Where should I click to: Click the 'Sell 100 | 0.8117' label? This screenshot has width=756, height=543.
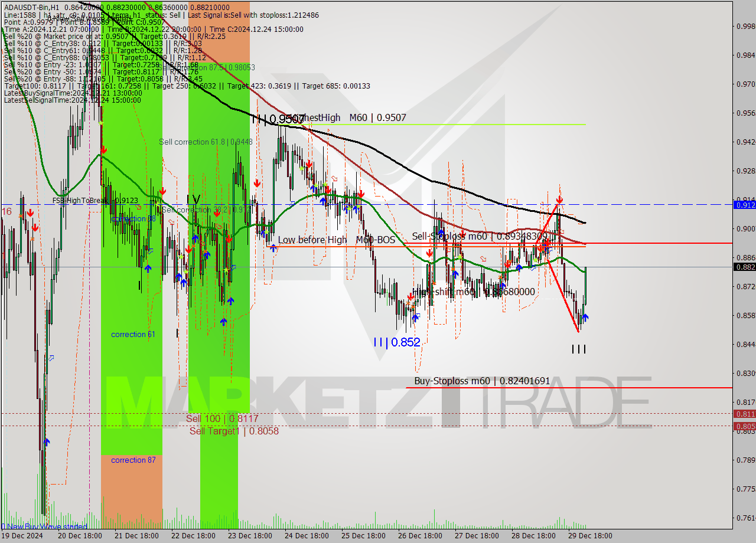click(222, 418)
